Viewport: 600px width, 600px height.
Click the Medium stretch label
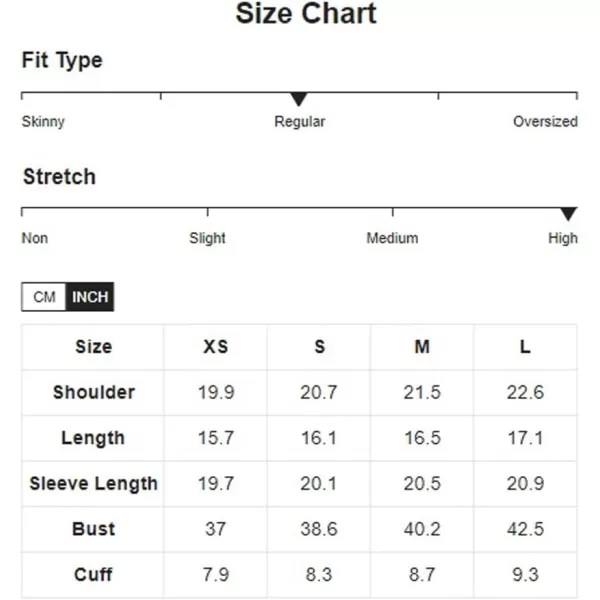point(392,238)
